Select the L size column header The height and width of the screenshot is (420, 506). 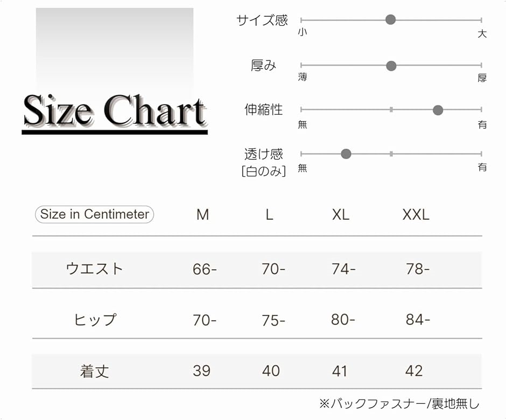pyautogui.click(x=270, y=215)
